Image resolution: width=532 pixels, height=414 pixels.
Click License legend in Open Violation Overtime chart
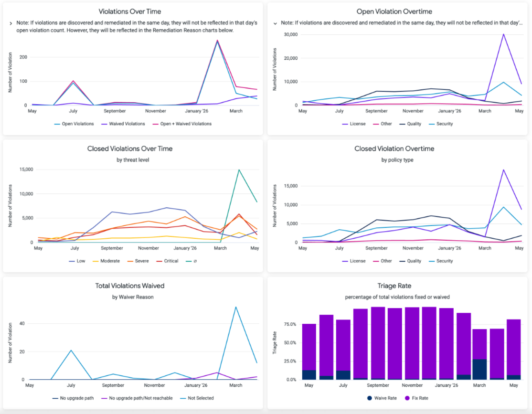pyautogui.click(x=354, y=124)
